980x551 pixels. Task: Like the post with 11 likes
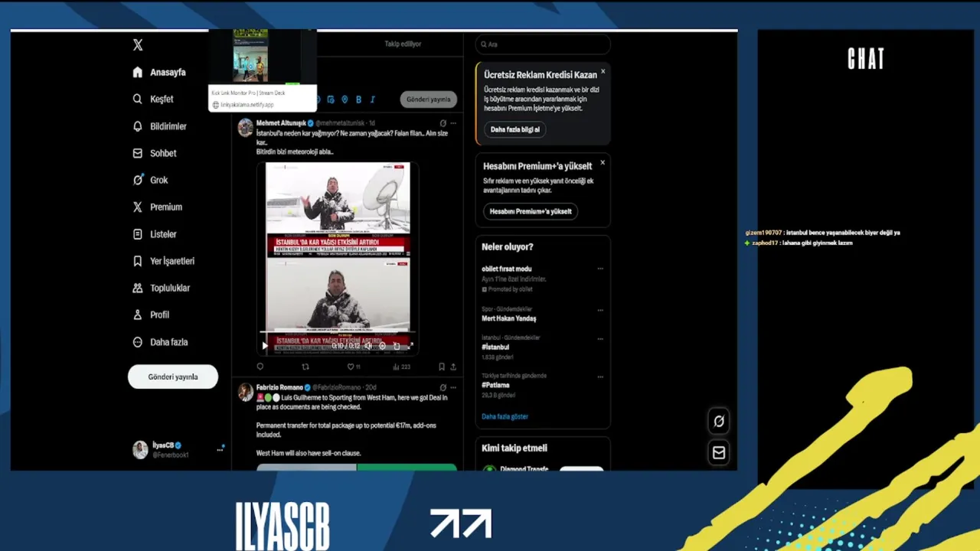354,367
